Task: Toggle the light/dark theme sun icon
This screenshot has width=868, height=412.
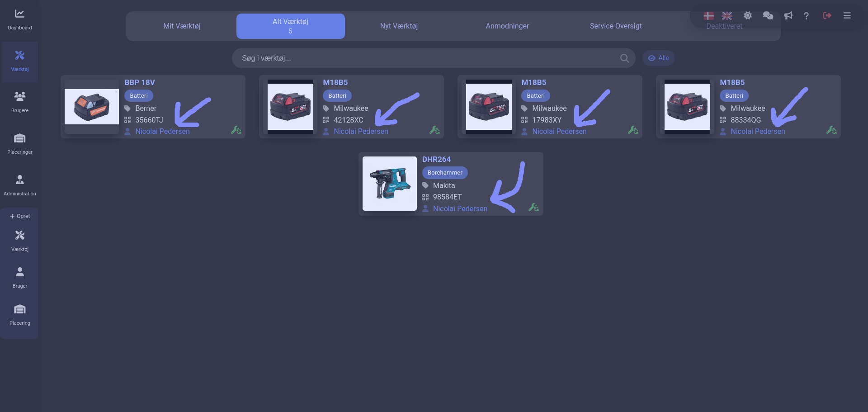Action: [x=747, y=16]
